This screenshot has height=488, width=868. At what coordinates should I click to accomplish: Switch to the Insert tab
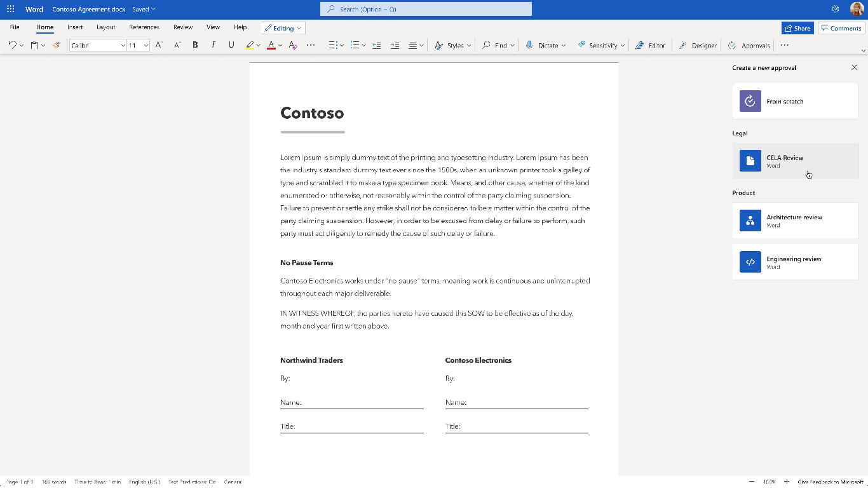75,27
